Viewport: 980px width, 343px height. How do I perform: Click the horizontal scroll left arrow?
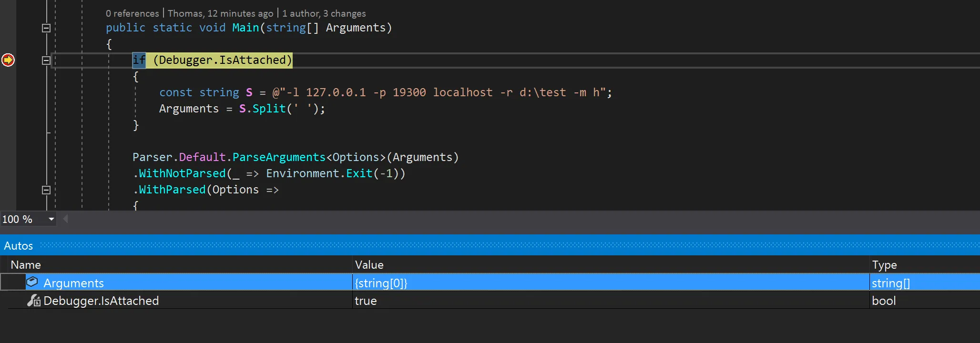pos(66,219)
